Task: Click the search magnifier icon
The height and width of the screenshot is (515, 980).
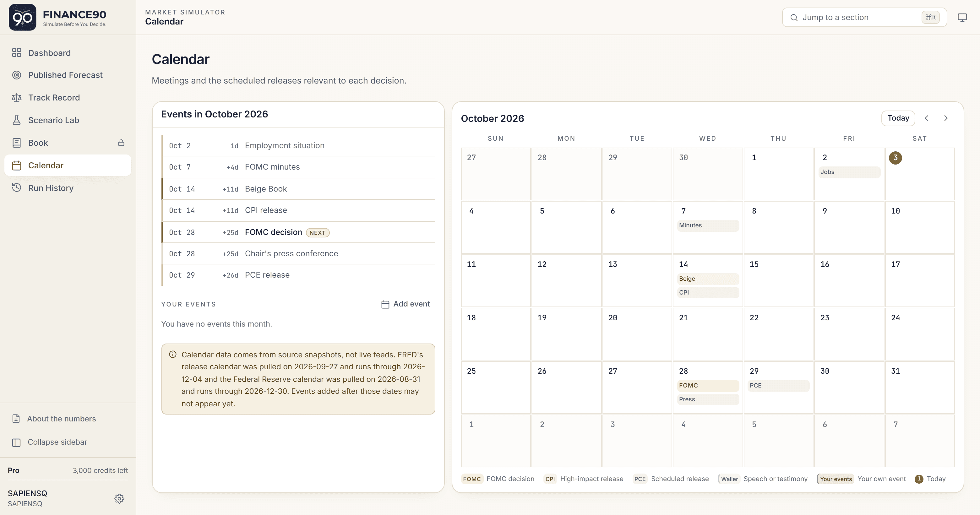Action: 794,18
